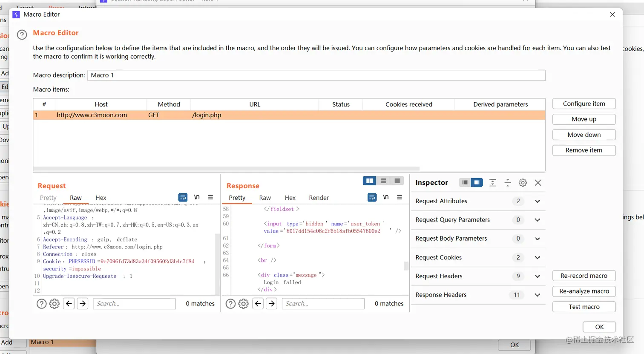Expand the Response Headers section
644x354 pixels.
tap(538, 295)
